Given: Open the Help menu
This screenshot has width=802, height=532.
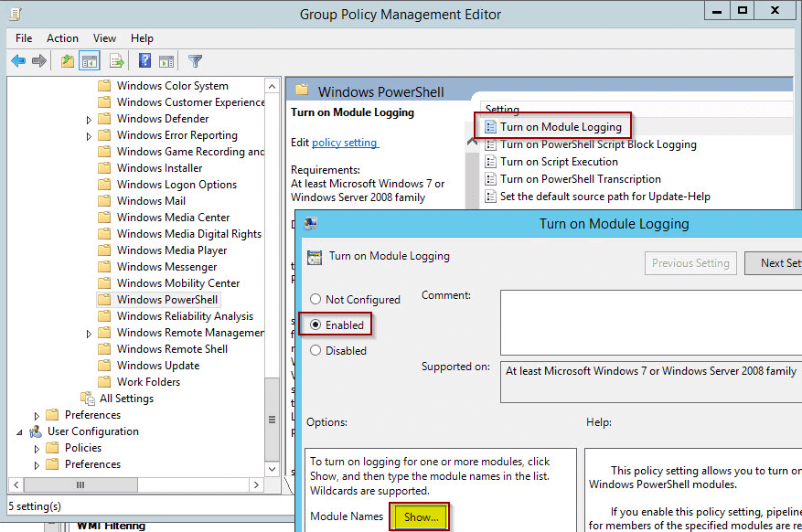Looking at the screenshot, I should point(142,38).
